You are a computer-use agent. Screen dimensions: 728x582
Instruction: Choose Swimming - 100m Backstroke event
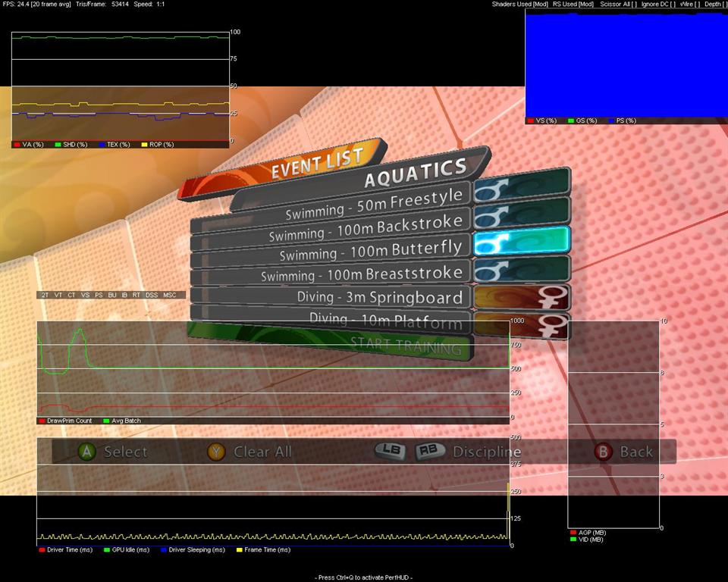pos(331,229)
